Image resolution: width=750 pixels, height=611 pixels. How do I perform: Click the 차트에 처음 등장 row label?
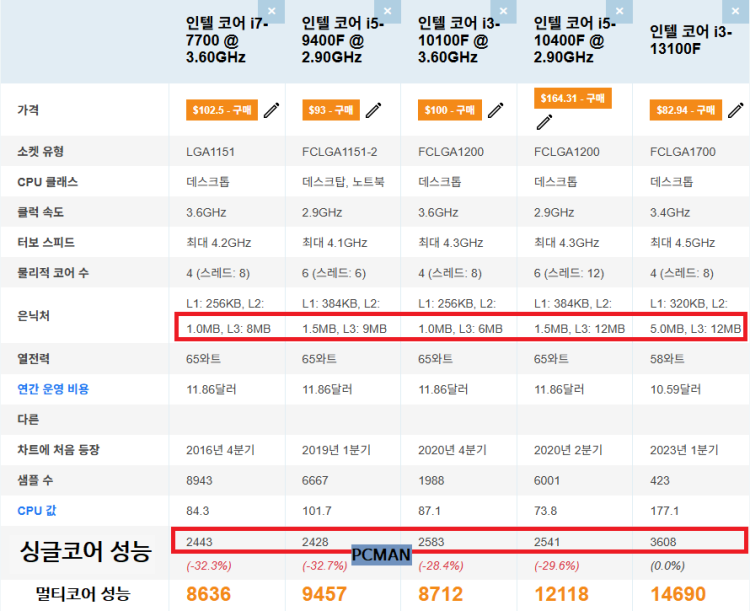point(58,450)
